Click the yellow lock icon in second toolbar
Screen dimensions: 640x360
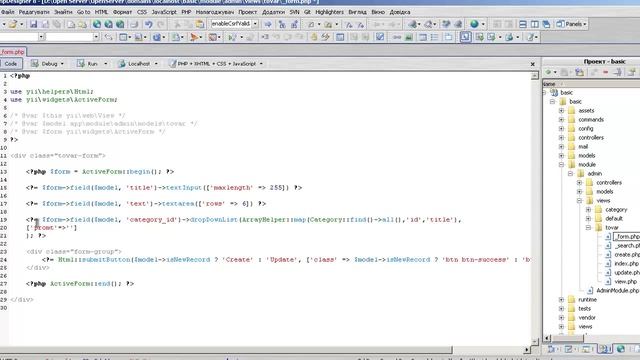pyautogui.click(x=313, y=37)
